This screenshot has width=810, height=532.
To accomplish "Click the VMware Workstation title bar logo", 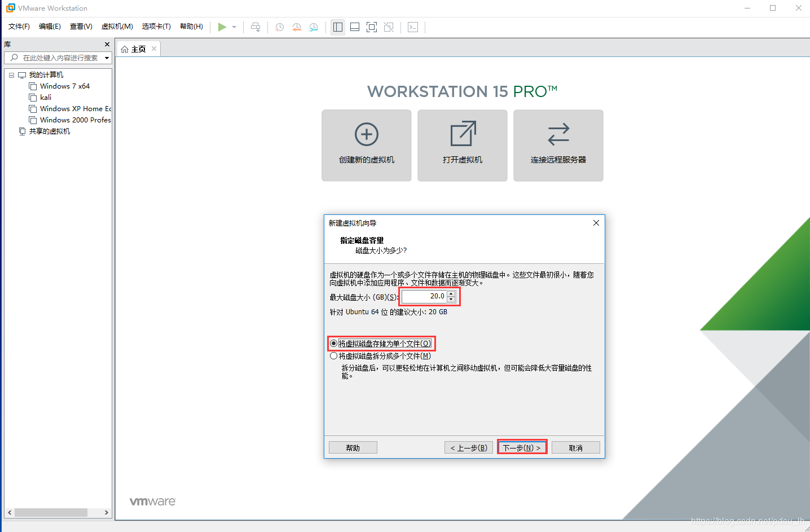I will point(11,8).
